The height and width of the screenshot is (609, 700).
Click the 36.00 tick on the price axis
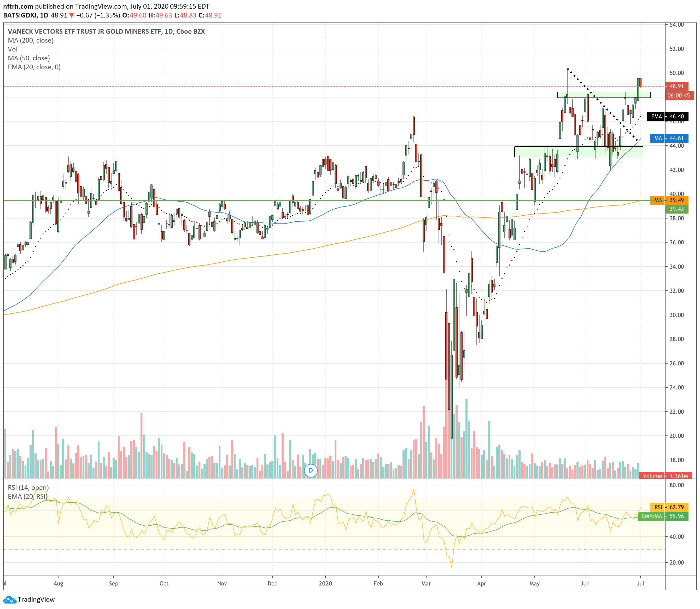[x=676, y=242]
